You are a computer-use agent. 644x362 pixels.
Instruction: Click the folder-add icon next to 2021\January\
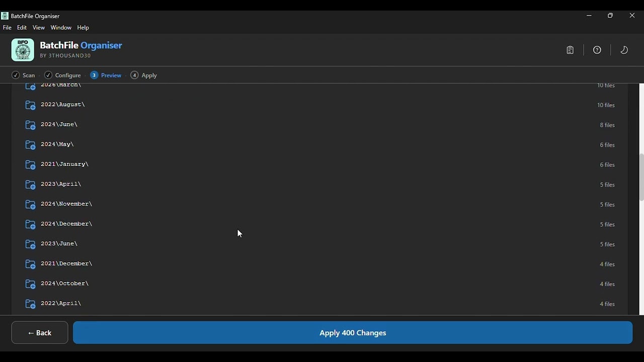click(30, 164)
